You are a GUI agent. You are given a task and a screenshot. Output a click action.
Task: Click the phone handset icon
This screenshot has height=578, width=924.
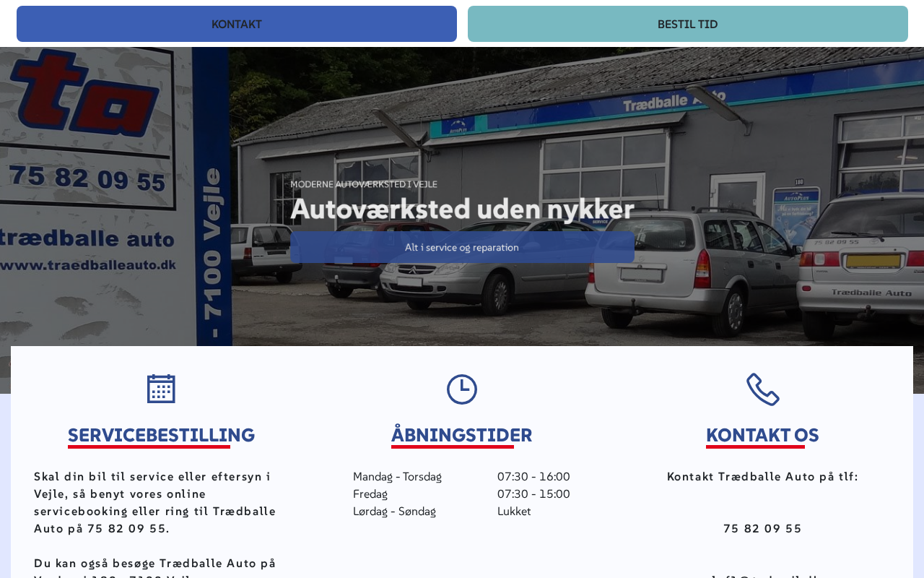[x=763, y=389]
